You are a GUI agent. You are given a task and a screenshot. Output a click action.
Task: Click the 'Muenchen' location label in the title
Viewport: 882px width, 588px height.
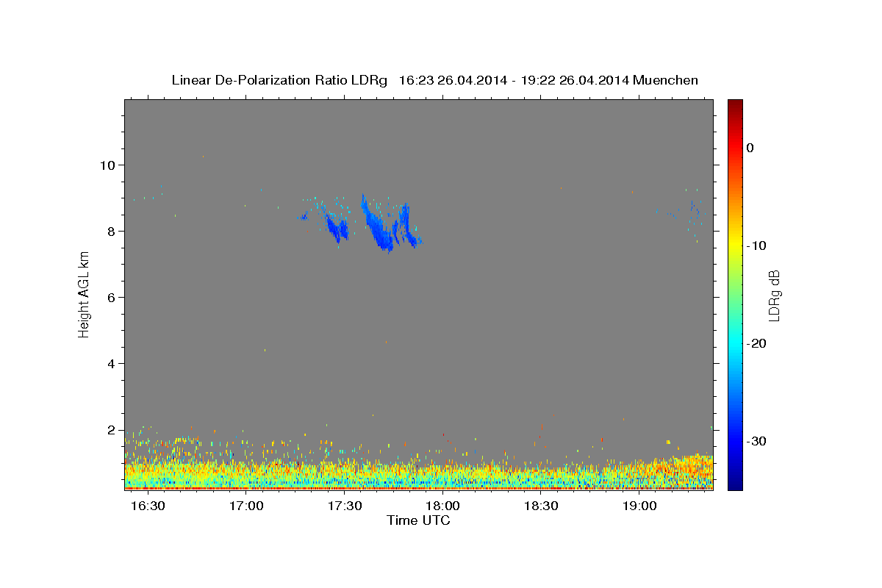(666, 80)
